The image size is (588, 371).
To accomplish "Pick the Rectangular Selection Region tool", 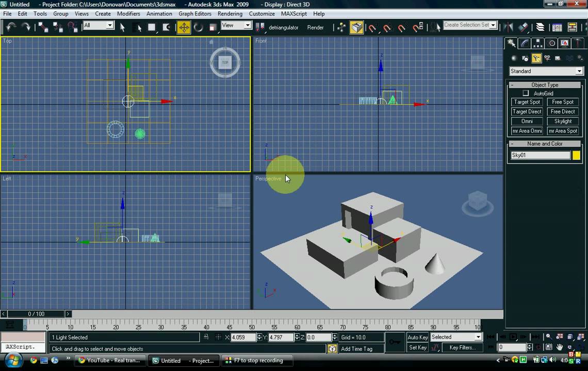I will tap(152, 27).
